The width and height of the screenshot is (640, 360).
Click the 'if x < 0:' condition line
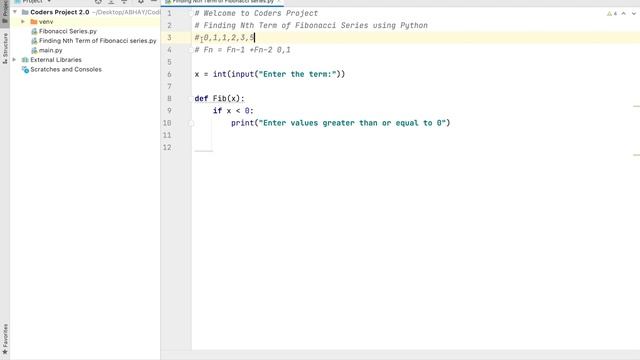(x=233, y=111)
